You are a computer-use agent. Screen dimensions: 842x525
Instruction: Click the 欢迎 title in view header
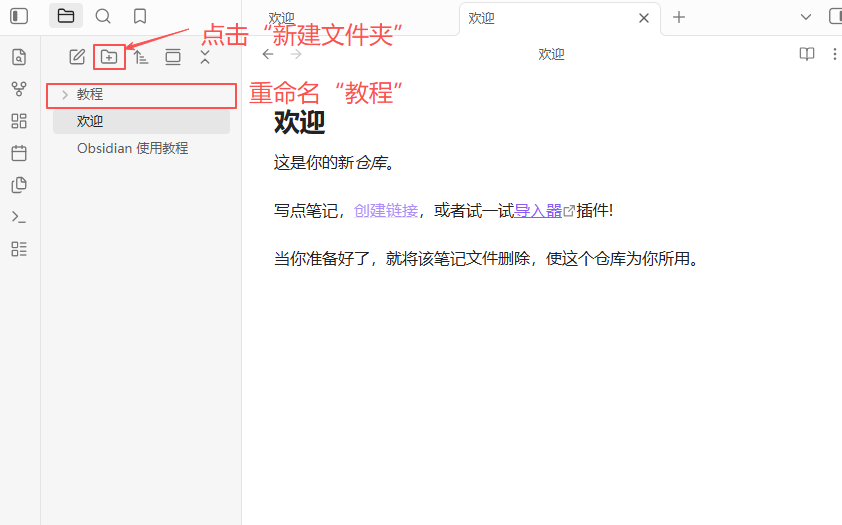click(551, 54)
